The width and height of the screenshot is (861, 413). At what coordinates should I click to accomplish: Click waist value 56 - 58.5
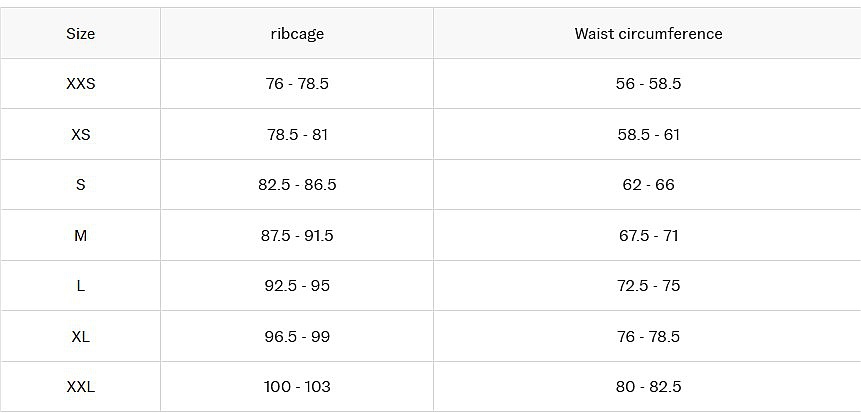(648, 84)
